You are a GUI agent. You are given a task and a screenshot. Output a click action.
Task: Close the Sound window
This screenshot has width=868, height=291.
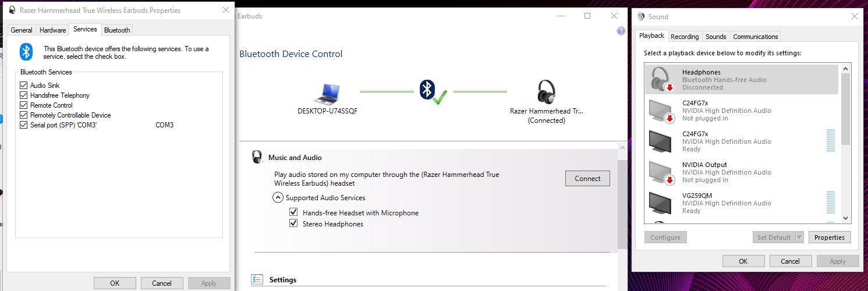click(854, 16)
